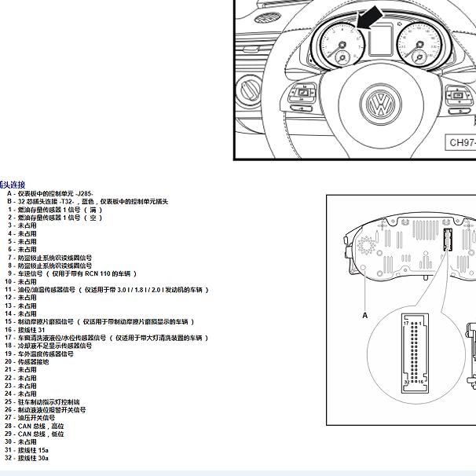Image resolution: width=476 pixels, height=476 pixels.
Task: Select pin 12 未占用 row
Action: (x=20, y=298)
